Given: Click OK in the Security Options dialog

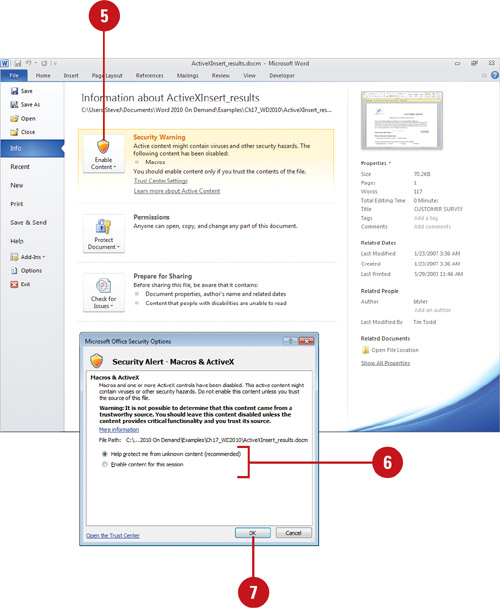Looking at the screenshot, I should pyautogui.click(x=253, y=533).
